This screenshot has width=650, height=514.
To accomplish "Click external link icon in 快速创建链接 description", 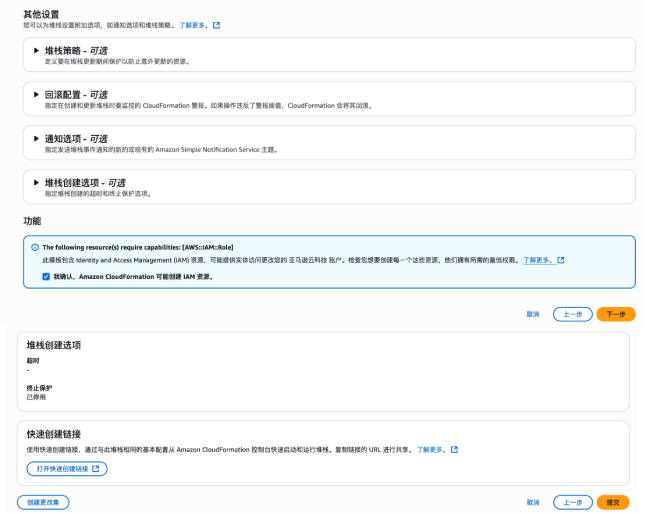I will 454,450.
